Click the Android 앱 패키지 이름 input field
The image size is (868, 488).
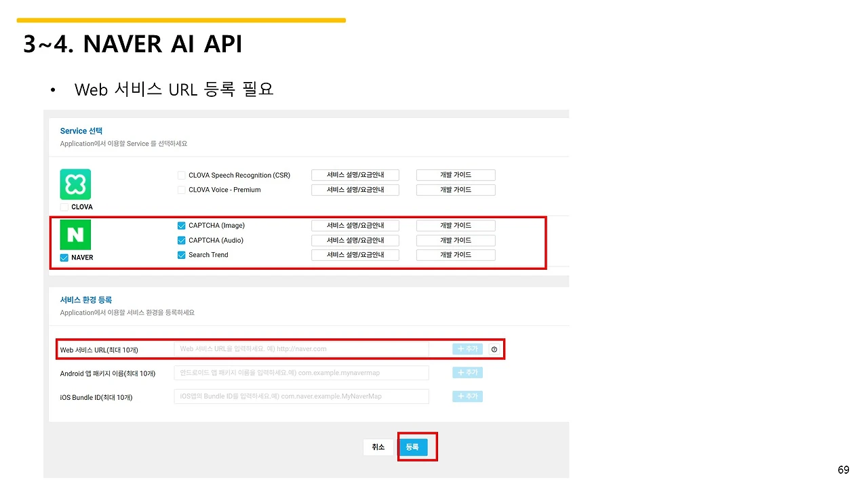click(302, 373)
